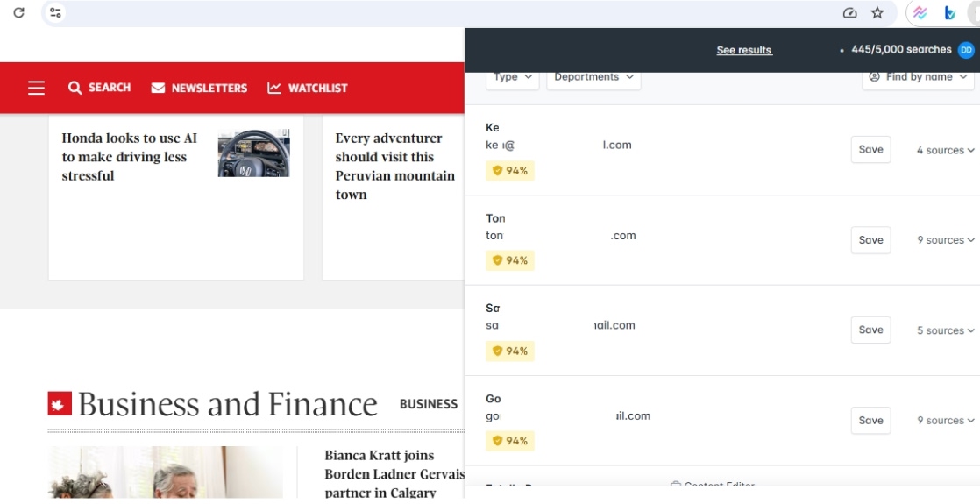The image size is (980, 504).
Task: Expand the 4 sources list
Action: pyautogui.click(x=945, y=150)
